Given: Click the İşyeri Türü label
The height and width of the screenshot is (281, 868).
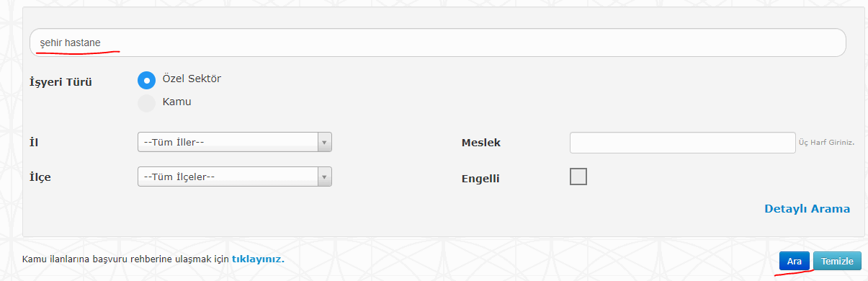Looking at the screenshot, I should coord(61,81).
